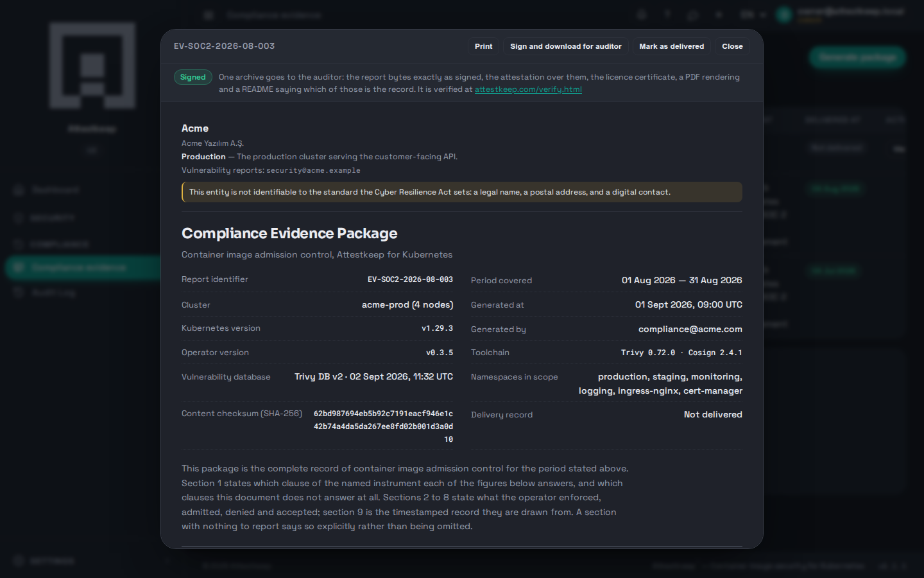Click the Attestkeep logo in the sidebar

(92, 66)
